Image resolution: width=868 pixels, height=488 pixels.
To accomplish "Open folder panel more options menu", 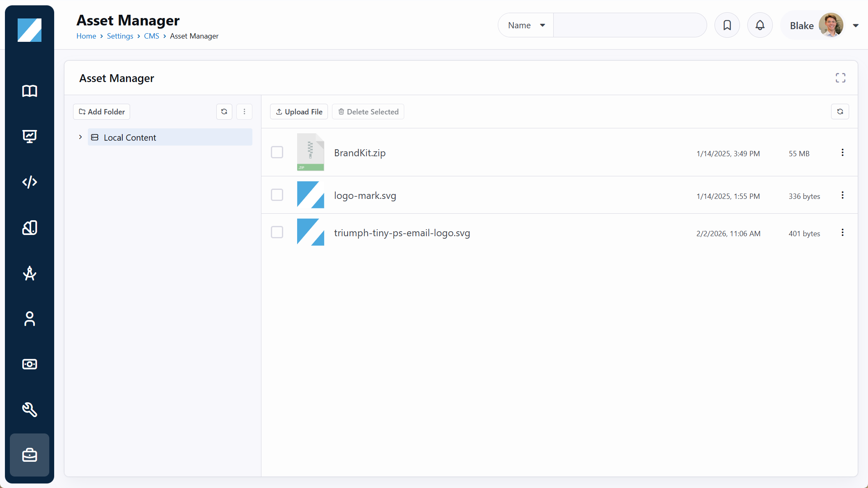I will pos(244,112).
